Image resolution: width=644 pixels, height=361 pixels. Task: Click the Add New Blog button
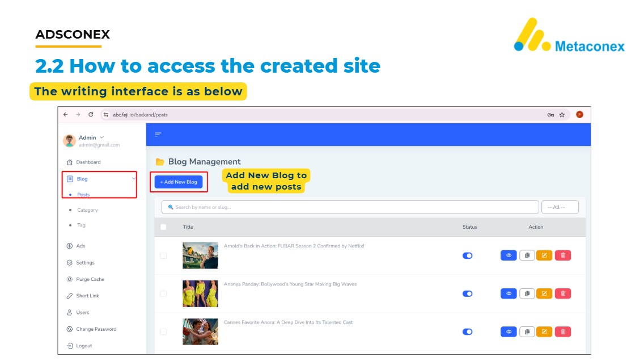[x=179, y=182]
